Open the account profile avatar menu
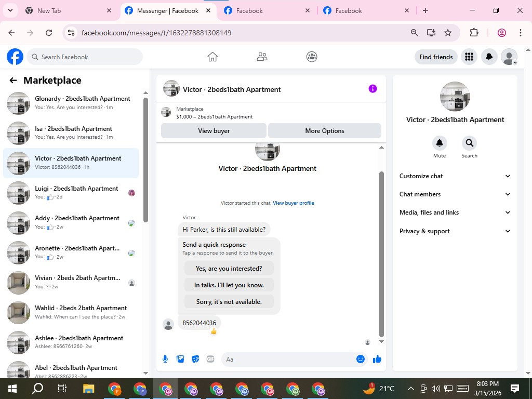Viewport: 532px width, 399px height. (x=509, y=57)
